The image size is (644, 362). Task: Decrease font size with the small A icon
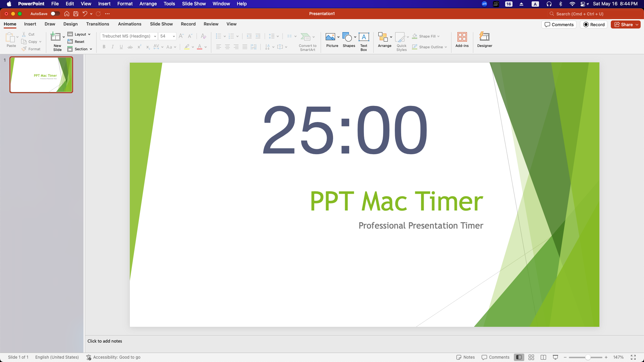(x=190, y=36)
